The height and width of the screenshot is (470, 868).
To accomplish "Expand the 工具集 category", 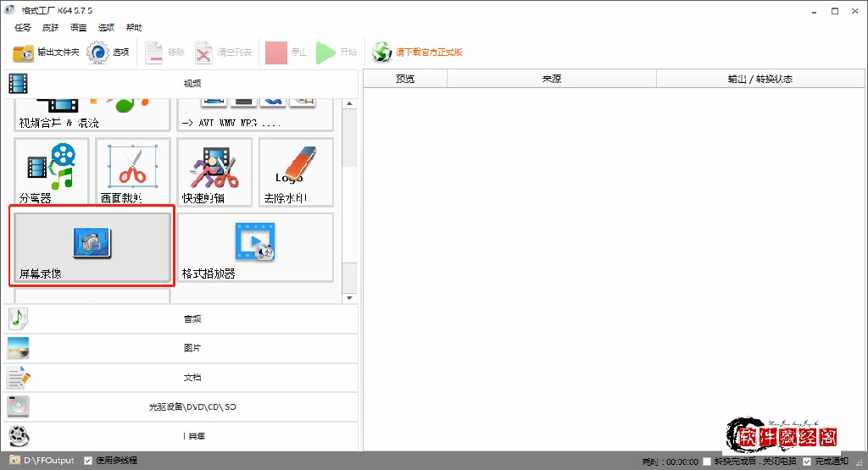I will [181, 436].
